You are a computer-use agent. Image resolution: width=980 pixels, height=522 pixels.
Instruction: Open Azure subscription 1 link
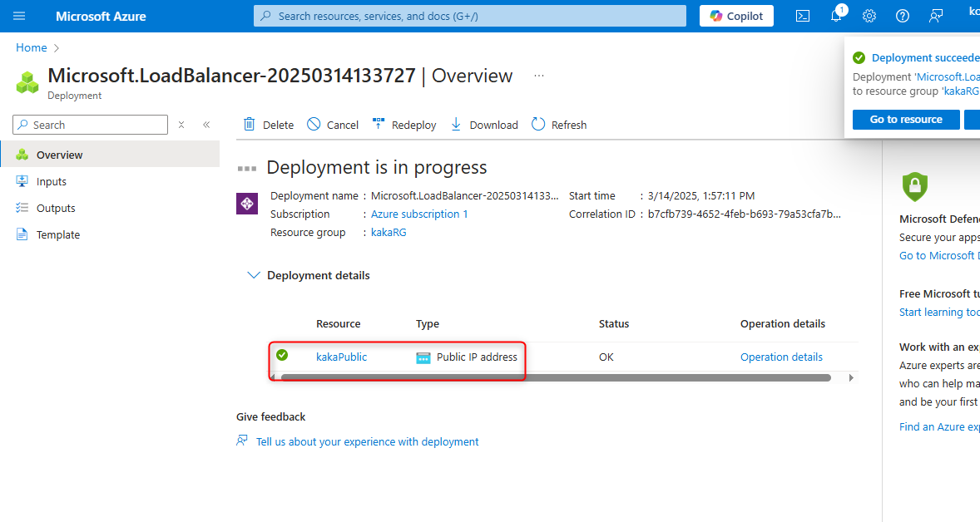coord(419,214)
